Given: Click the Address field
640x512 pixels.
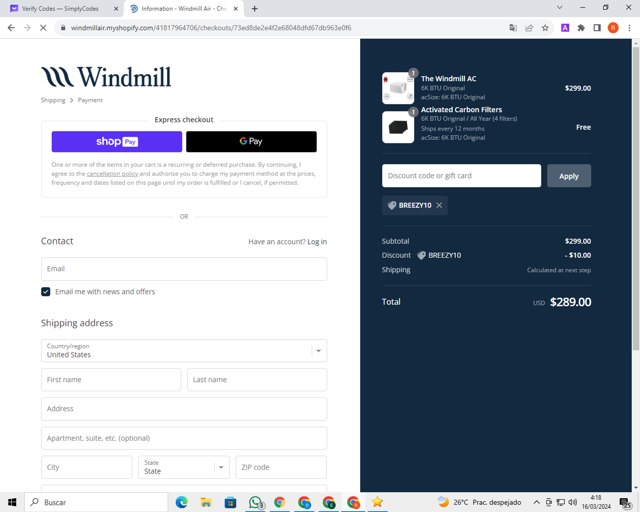Looking at the screenshot, I should (184, 409).
